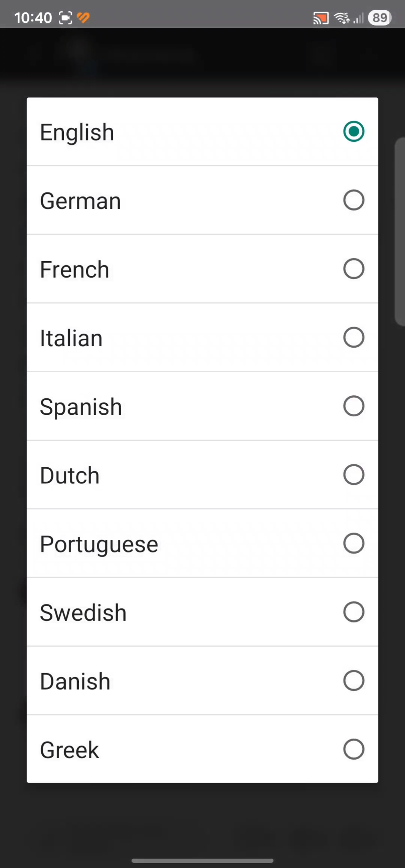Tap the battery indicator showing 89
405x868 pixels.
coord(379,18)
